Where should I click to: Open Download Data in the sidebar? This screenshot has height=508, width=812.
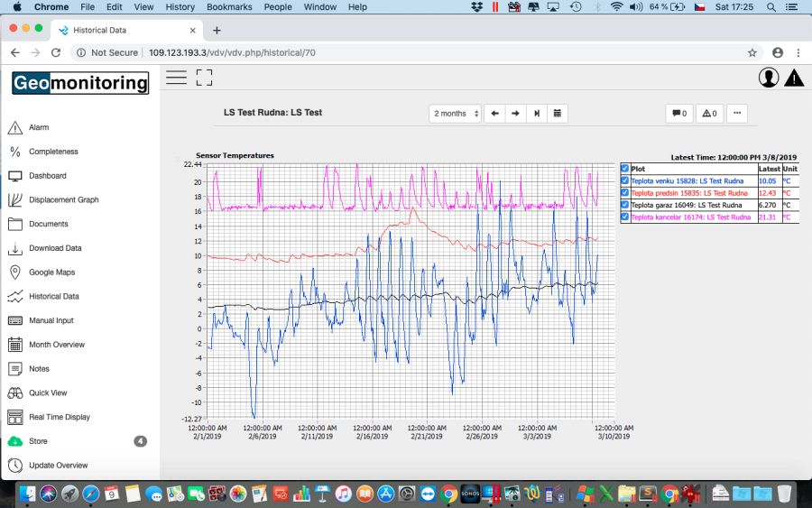55,248
